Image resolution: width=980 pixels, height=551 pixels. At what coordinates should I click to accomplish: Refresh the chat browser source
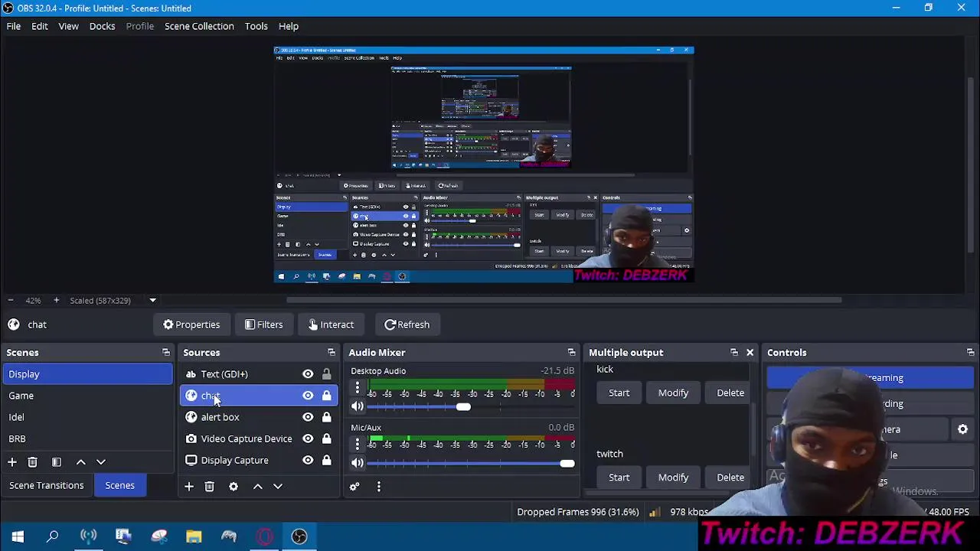[407, 324]
